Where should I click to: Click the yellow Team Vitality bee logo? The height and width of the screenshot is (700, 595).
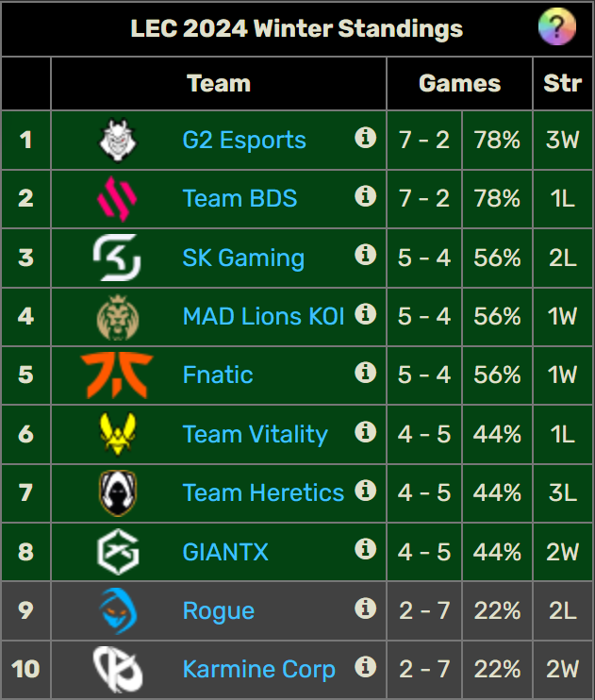click(117, 433)
